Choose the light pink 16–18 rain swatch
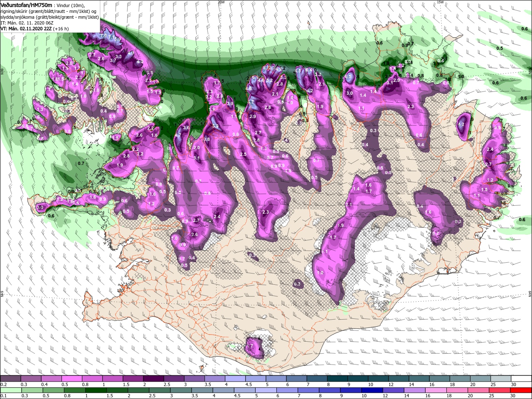532x399 pixels. click(x=436, y=391)
